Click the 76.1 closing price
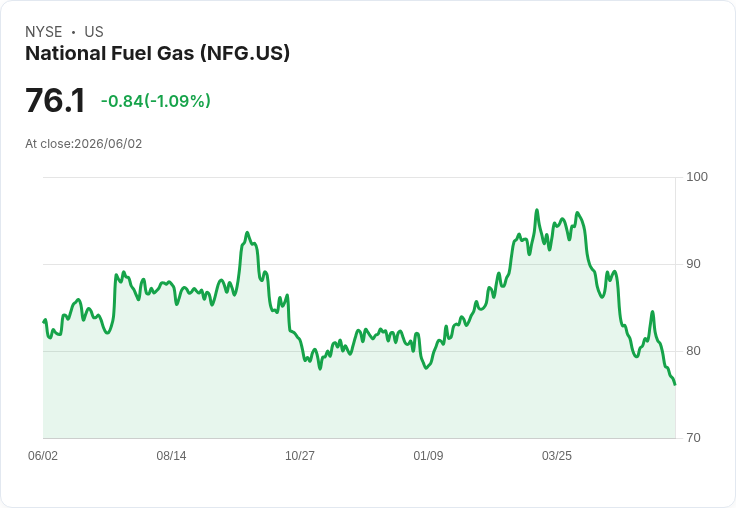The width and height of the screenshot is (736, 508). (x=55, y=100)
